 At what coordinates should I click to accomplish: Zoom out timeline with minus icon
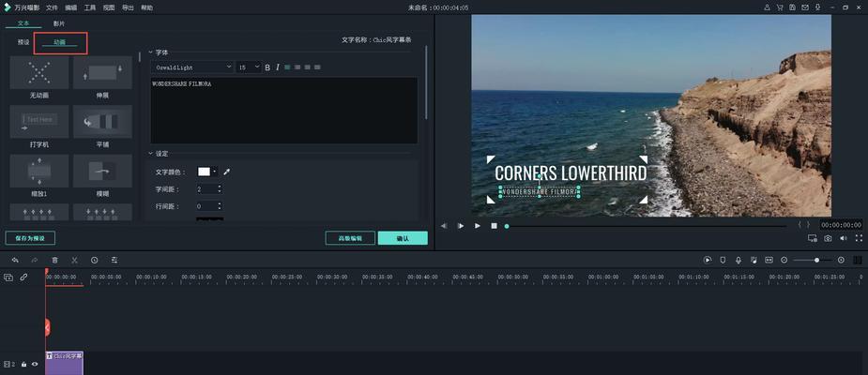tap(784, 260)
